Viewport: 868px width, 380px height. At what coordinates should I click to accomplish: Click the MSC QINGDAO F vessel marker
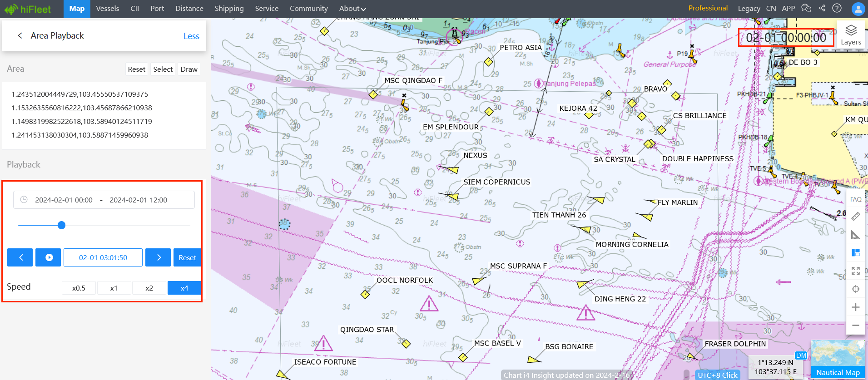click(x=373, y=94)
